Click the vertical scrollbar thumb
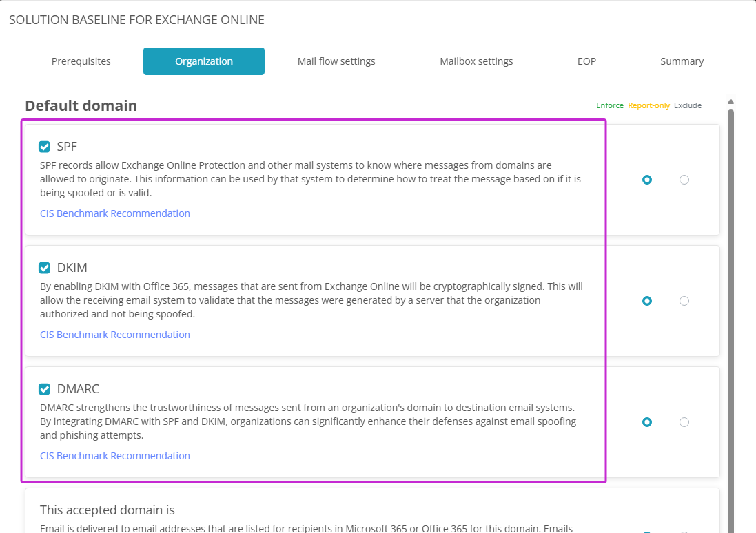This screenshot has width=756, height=533. [731, 310]
